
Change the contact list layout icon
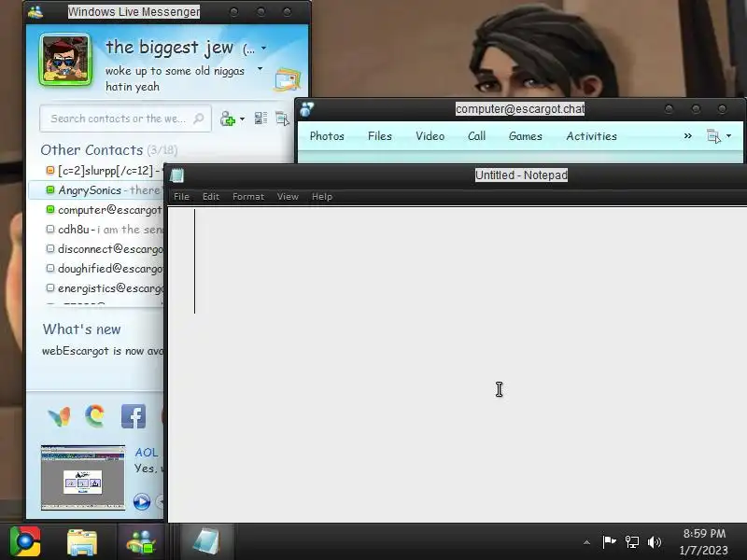(x=261, y=119)
